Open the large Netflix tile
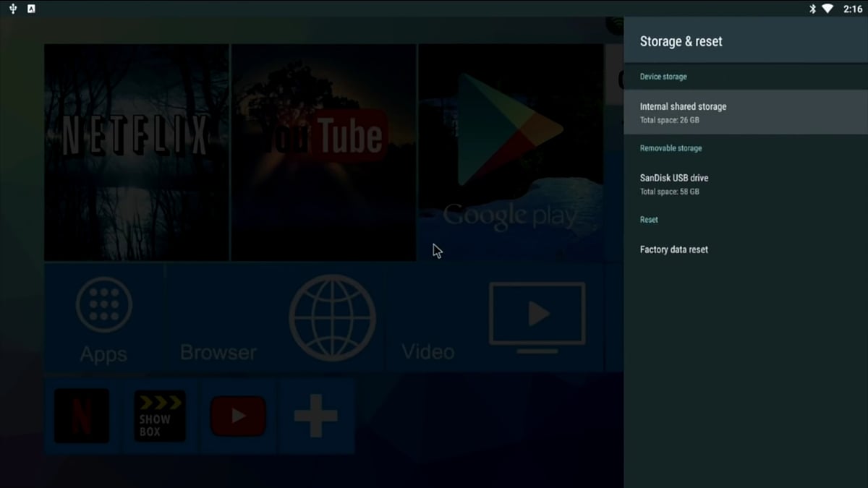 pos(137,152)
